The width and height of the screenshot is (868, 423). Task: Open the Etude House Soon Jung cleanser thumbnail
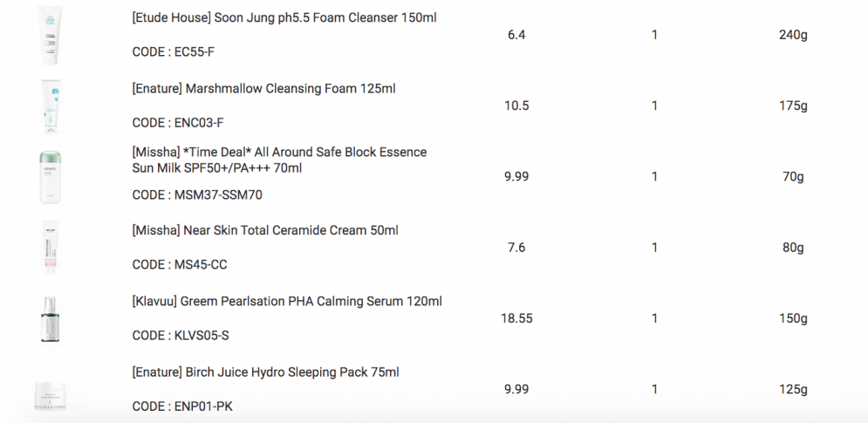coord(51,35)
